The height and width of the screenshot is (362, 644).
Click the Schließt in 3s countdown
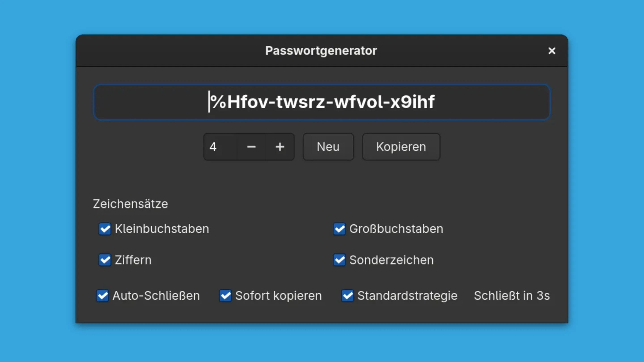pos(511,296)
